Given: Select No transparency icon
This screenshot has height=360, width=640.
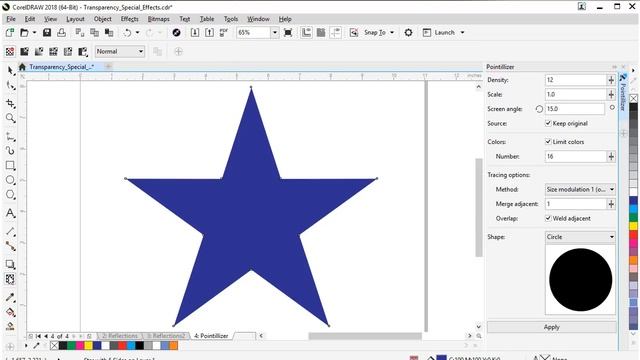Looking at the screenshot, I should pos(10,51).
